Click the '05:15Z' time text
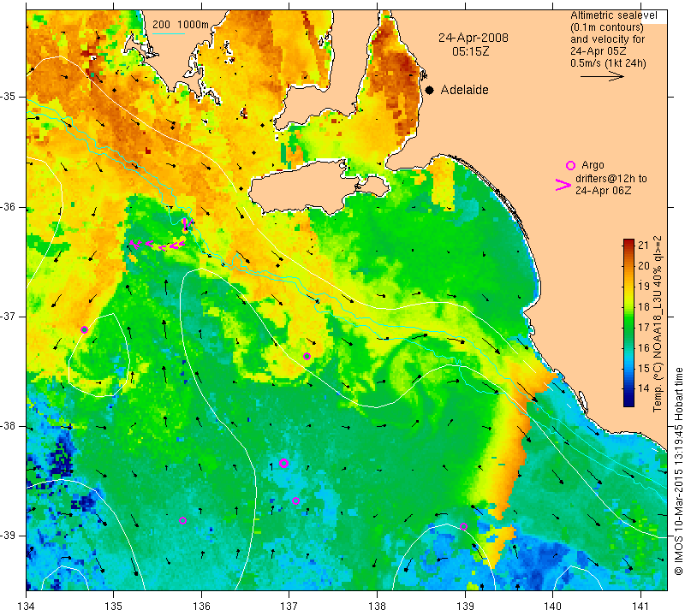Image resolution: width=685 pixels, height=616 pixels. point(470,51)
